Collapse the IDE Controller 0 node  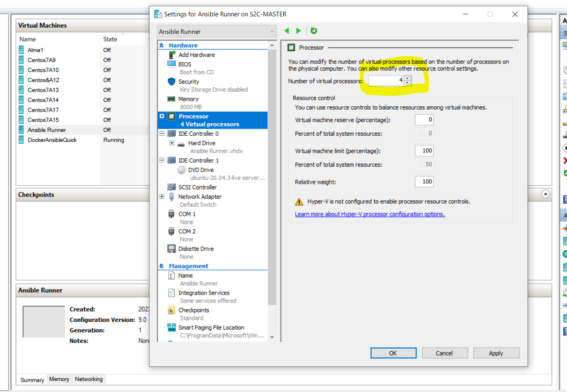162,134
